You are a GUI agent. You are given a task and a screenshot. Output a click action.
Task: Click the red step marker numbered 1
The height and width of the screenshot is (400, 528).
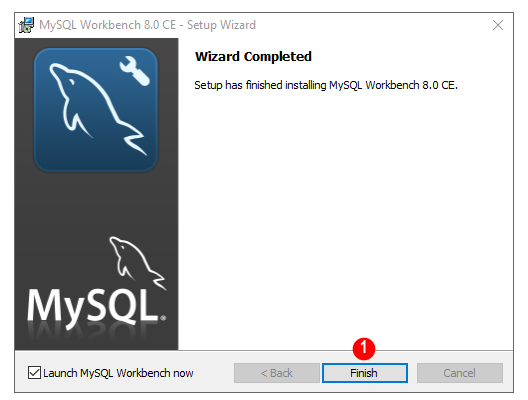coord(364,348)
